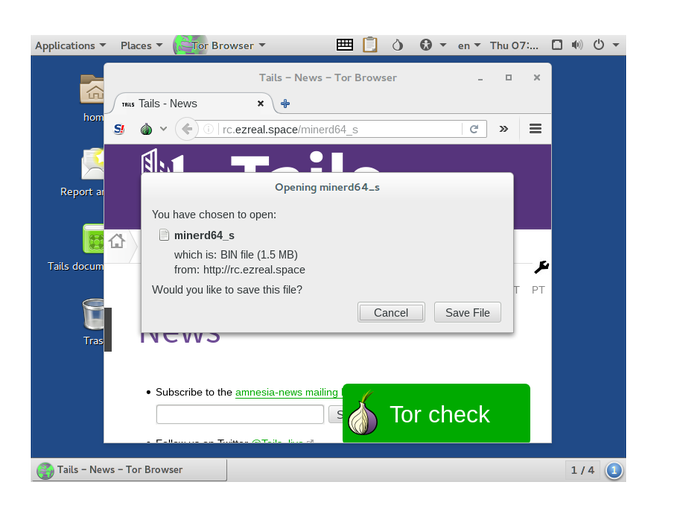Viewport: 680px width, 523px height.
Task: Show more toolbar items chevron
Action: [503, 129]
